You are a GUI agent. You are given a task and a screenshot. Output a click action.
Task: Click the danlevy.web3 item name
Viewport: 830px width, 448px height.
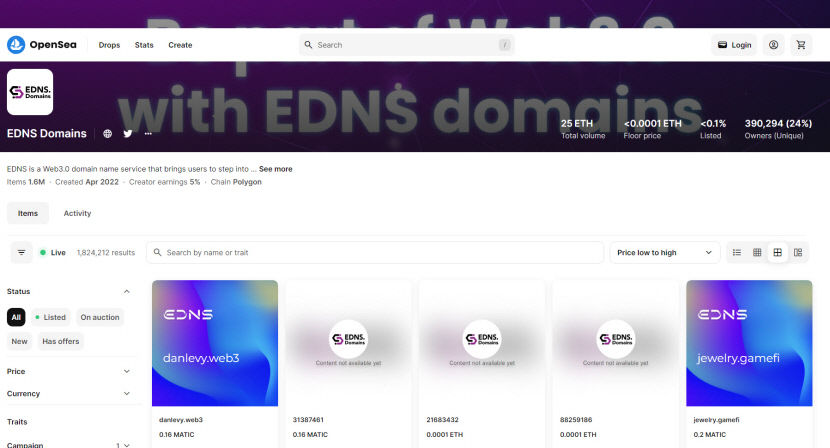click(181, 419)
